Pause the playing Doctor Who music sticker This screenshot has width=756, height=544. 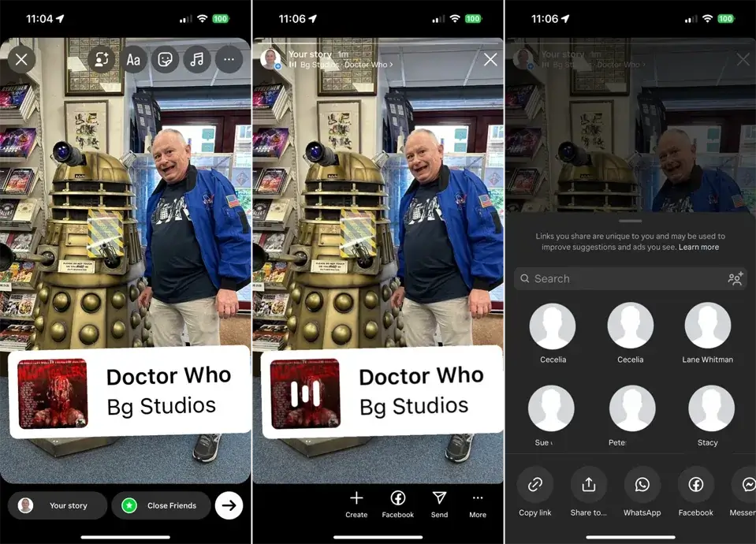click(x=306, y=393)
